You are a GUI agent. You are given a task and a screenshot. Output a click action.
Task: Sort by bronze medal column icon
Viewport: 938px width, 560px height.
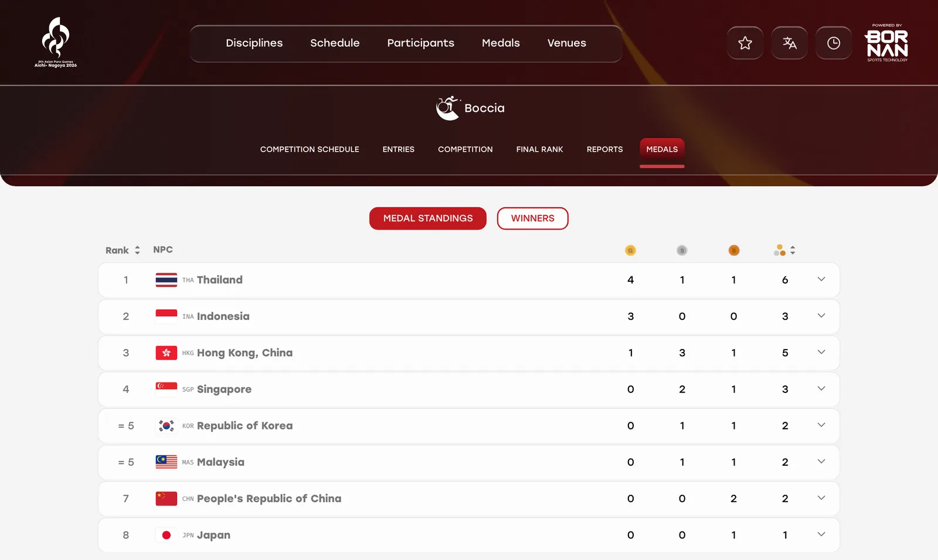733,250
